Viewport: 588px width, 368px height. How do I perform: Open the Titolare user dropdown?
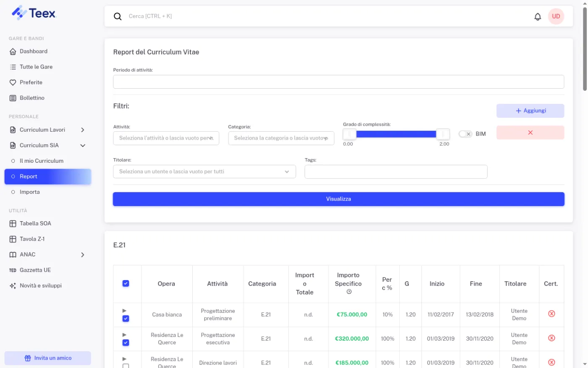[x=205, y=172]
